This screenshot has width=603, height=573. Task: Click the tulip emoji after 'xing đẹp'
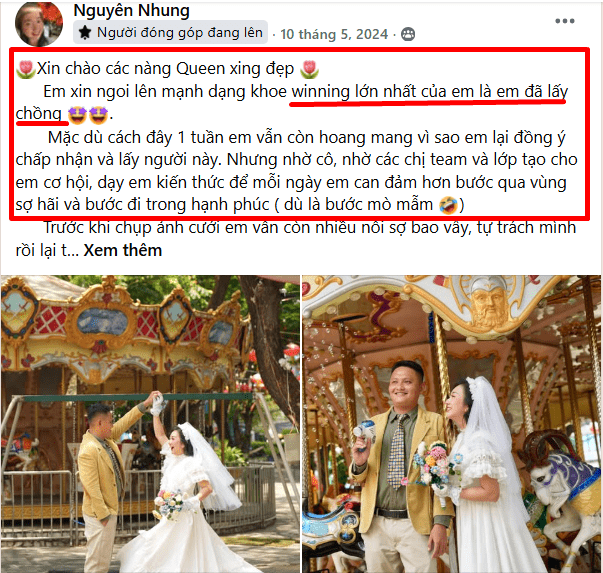[x=309, y=69]
